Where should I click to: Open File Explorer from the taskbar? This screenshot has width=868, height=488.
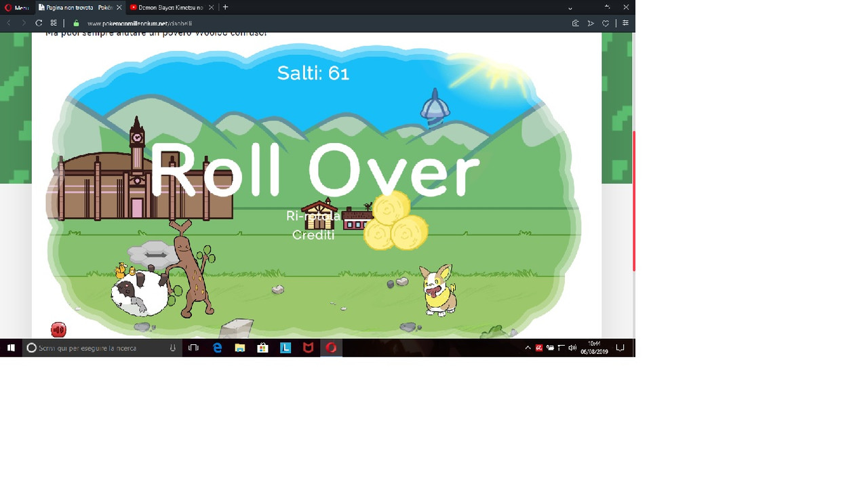[240, 348]
